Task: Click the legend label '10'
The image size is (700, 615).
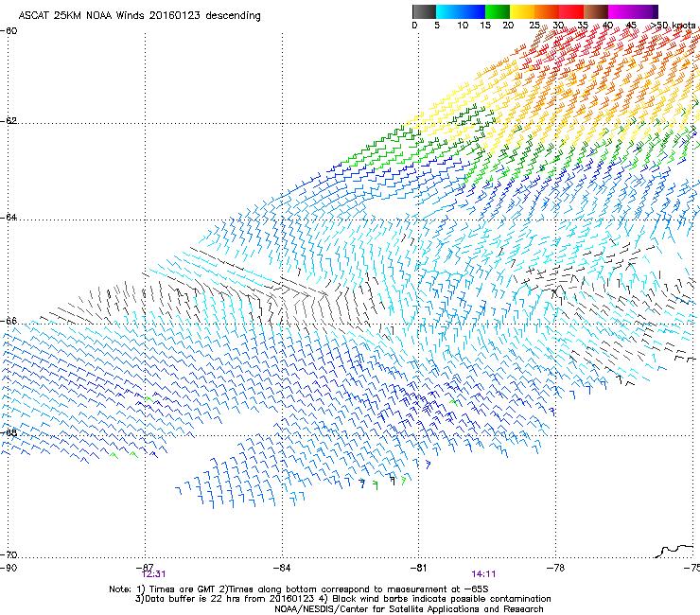Action: pos(463,26)
